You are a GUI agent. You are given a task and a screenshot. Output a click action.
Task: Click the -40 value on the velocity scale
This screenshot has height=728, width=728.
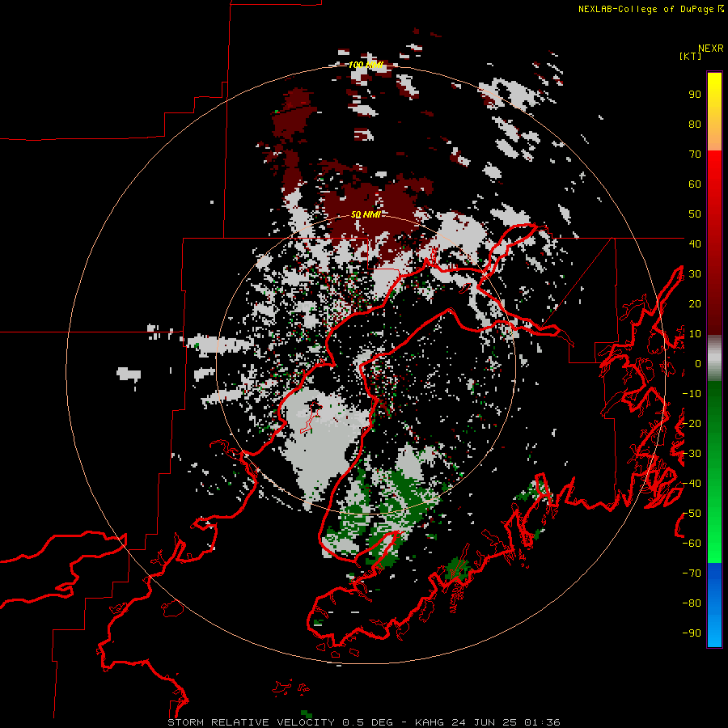[x=692, y=484]
